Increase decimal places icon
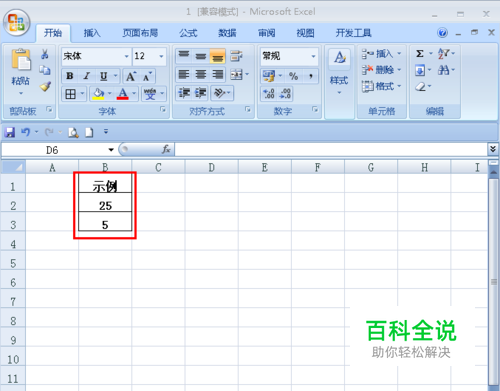The width and height of the screenshot is (500, 391). (x=269, y=94)
